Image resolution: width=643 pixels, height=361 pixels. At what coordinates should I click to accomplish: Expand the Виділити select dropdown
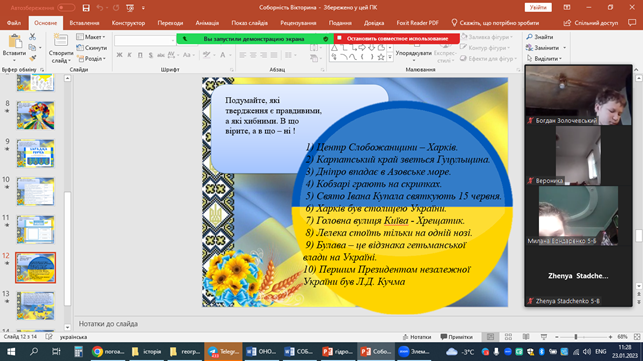(x=544, y=59)
